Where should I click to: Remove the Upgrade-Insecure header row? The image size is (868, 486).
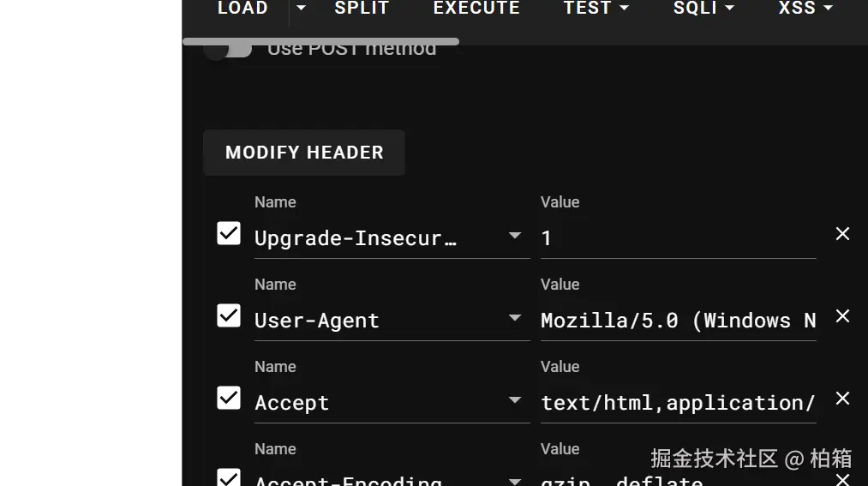point(842,234)
